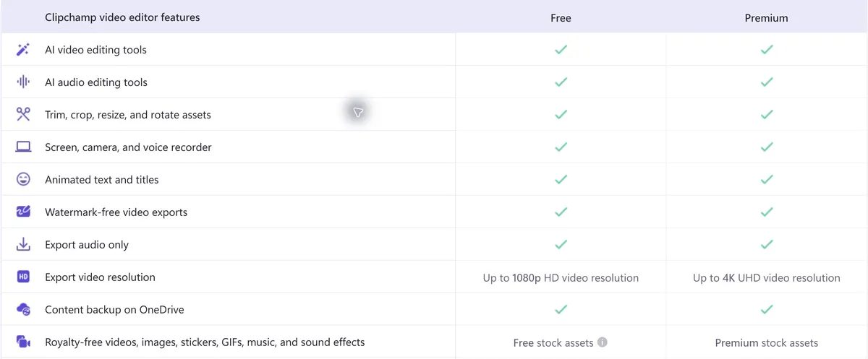Click Free checkmark for Animated text and titles
Screen dimensions: 868x359
561,180
